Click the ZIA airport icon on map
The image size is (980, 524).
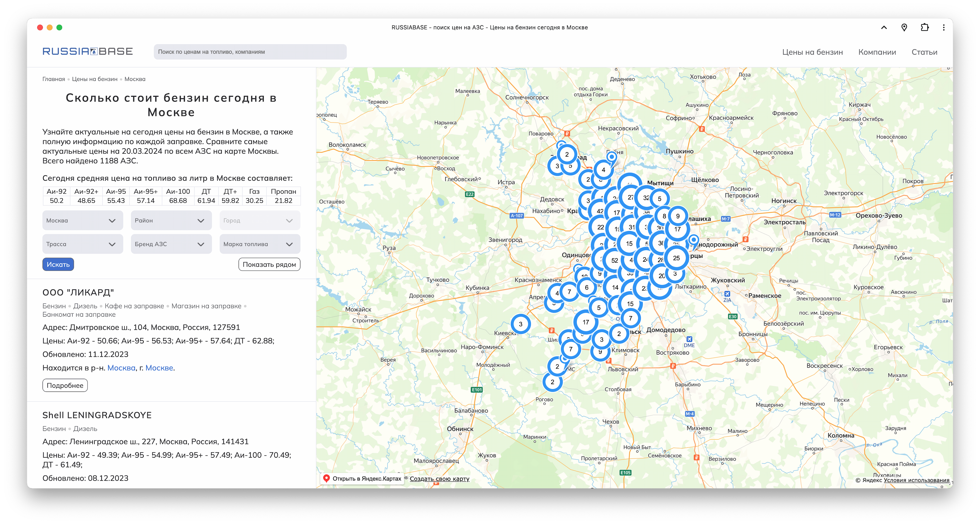[x=727, y=294]
